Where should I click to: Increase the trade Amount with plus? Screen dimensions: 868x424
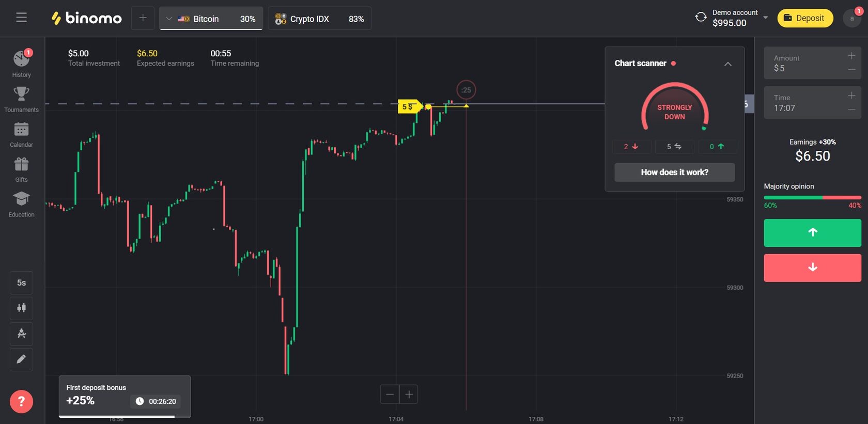tap(851, 56)
